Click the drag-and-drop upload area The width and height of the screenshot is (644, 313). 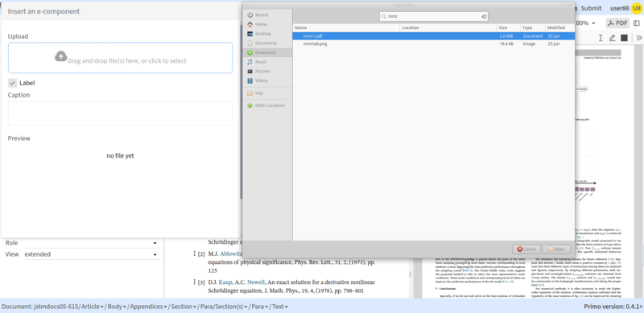click(x=120, y=57)
